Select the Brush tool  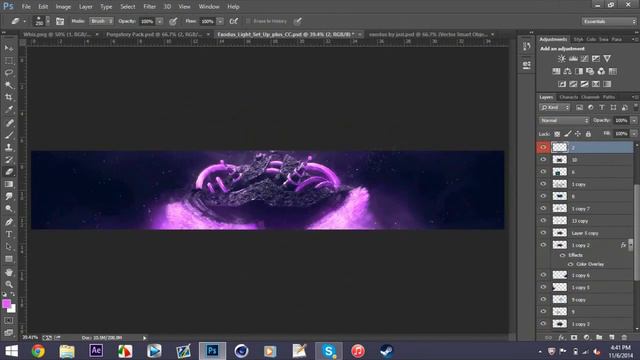tap(9, 135)
